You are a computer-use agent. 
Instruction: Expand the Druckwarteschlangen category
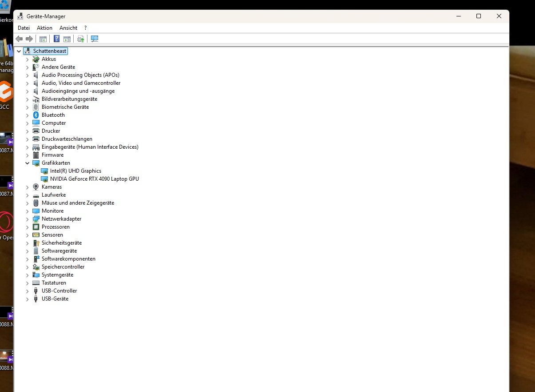pos(27,139)
